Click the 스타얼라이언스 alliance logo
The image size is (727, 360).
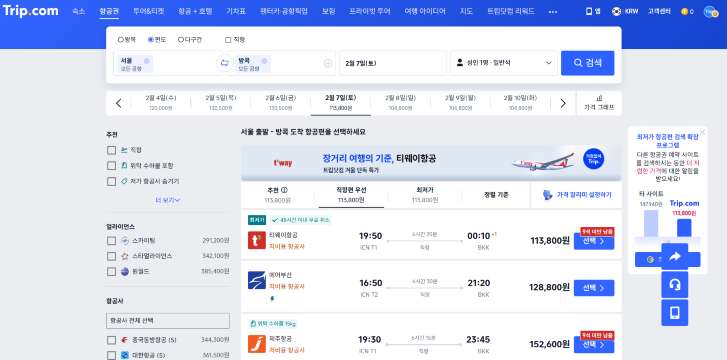pyautogui.click(x=125, y=256)
